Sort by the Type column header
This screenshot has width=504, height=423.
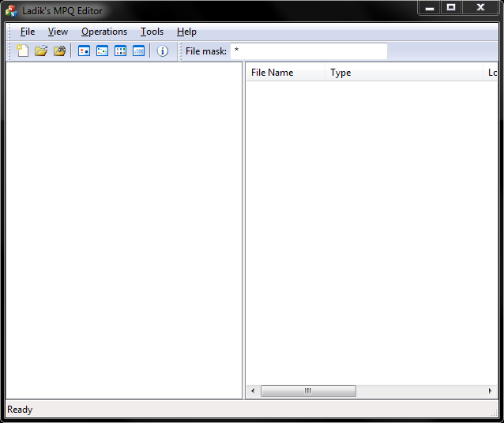coord(404,73)
